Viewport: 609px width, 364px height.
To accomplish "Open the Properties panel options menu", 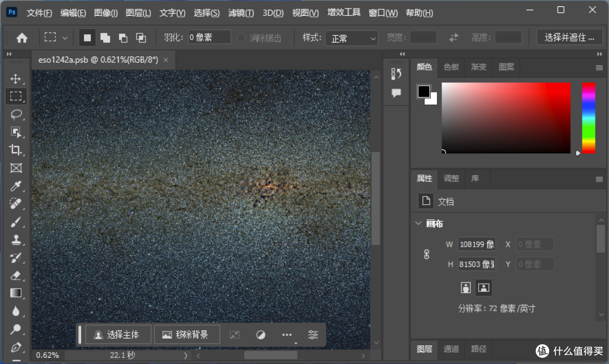I will (599, 179).
